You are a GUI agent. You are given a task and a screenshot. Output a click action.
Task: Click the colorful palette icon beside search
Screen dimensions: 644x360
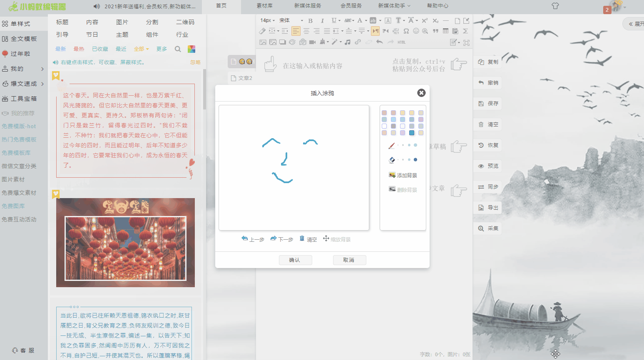(191, 49)
